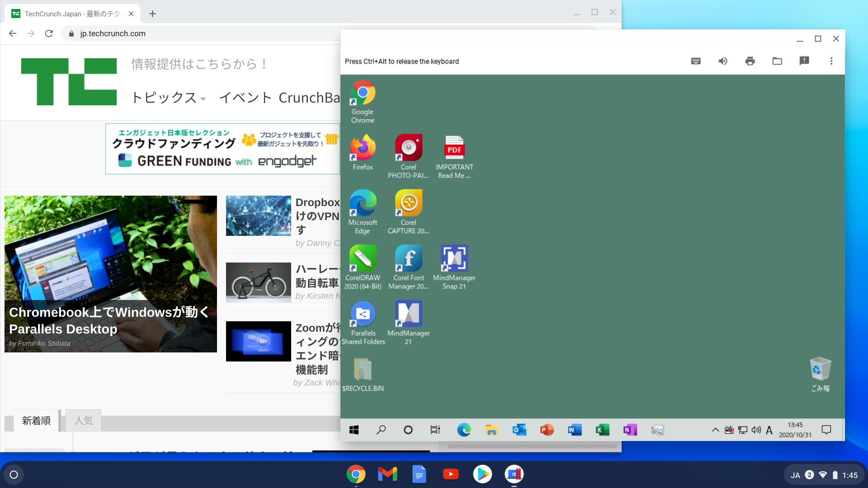Open the three-dot menu in Parallels window
Image resolution: width=868 pixels, height=488 pixels.
point(831,61)
